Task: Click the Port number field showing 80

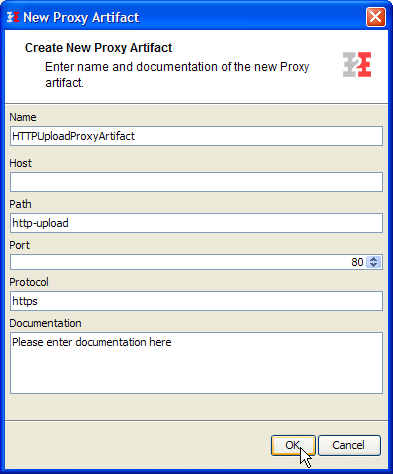Action: [x=188, y=262]
